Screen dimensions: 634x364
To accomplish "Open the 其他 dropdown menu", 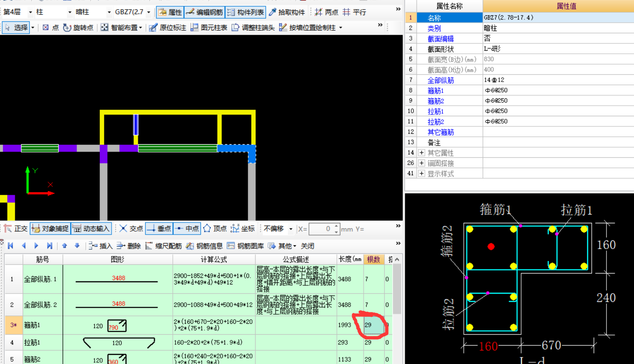I will tap(282, 246).
